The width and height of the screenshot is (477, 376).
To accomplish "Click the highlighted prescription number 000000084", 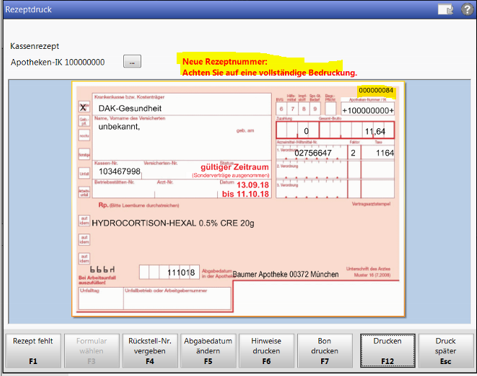I will tap(376, 91).
